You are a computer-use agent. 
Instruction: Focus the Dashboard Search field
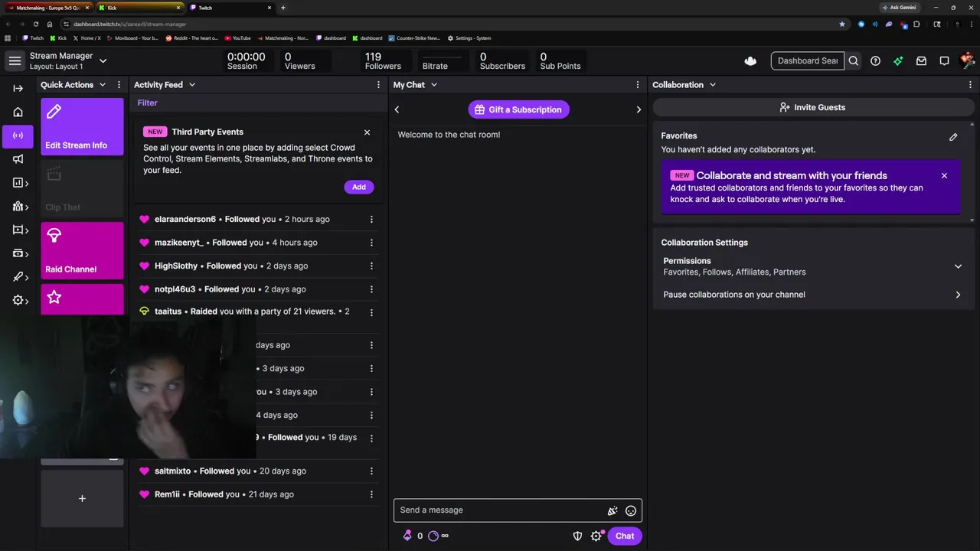[x=808, y=60]
